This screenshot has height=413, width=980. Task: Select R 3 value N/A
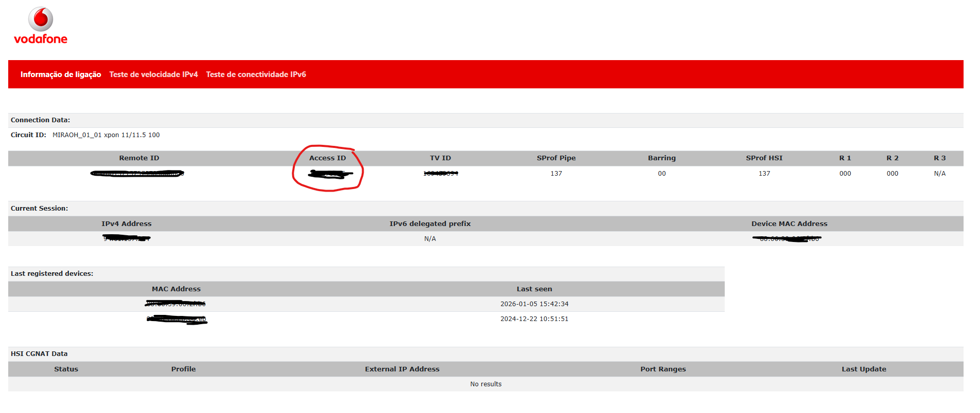tap(939, 174)
